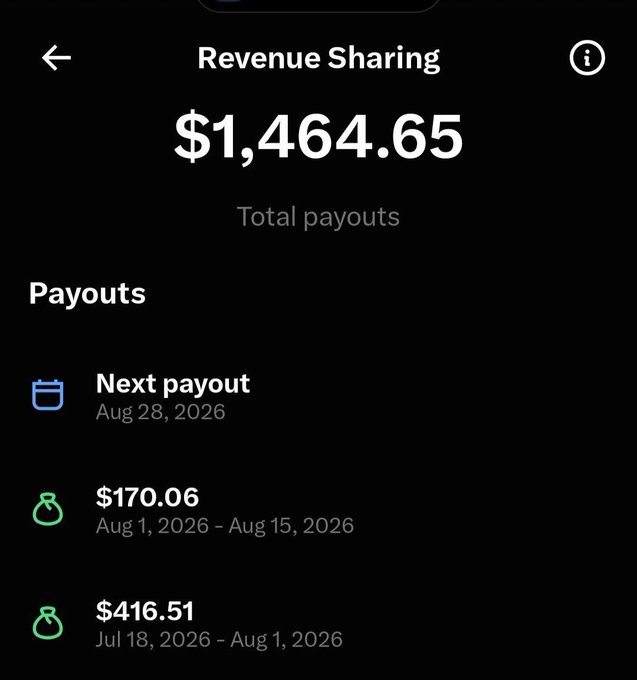Screen dimensions: 637x680
Task: Tap the Aug 28, 2026 date
Action: point(160,412)
